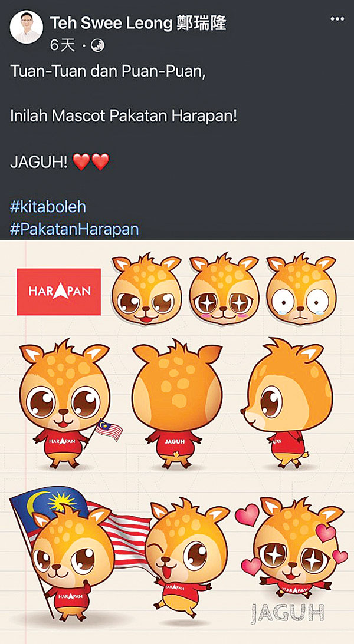Viewport: 354px width, 644px height.
Task: Click the 6天 post timestamp
Action: coord(63,46)
